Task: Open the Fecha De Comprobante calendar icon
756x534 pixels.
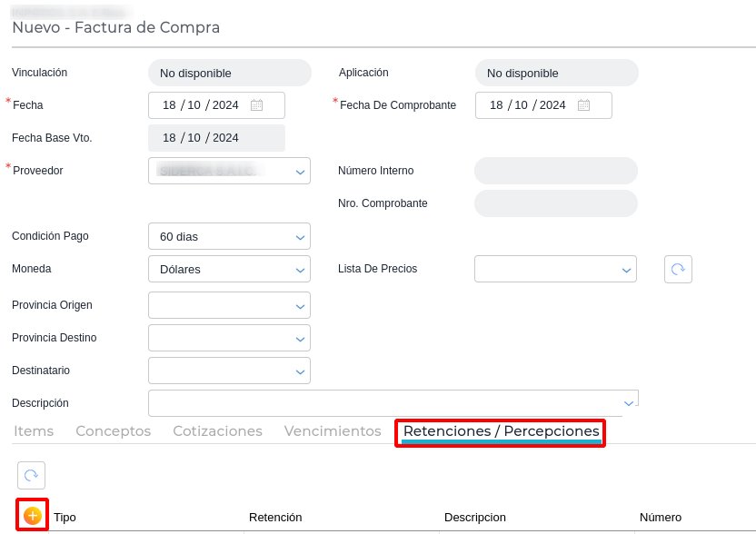Action: [583, 105]
